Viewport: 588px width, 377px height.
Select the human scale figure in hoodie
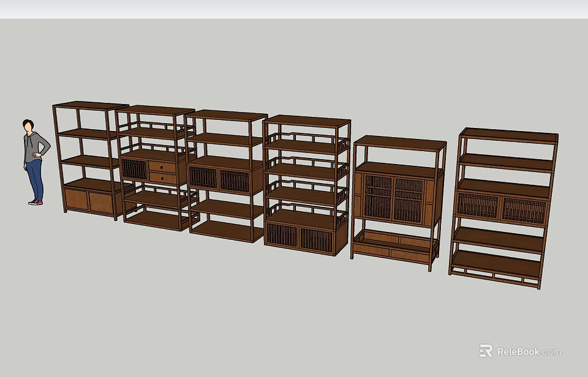[36, 162]
